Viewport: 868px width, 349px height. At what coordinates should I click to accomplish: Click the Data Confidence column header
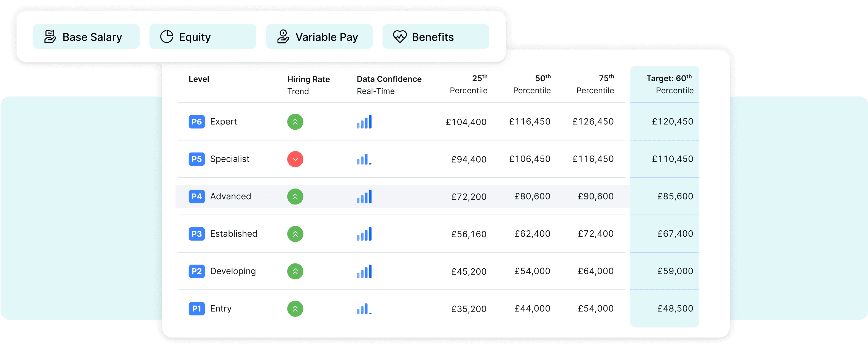coord(389,85)
